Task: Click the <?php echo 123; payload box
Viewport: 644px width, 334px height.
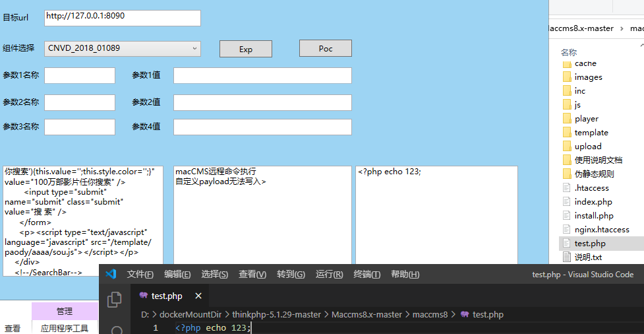Action: pyautogui.click(x=436, y=215)
